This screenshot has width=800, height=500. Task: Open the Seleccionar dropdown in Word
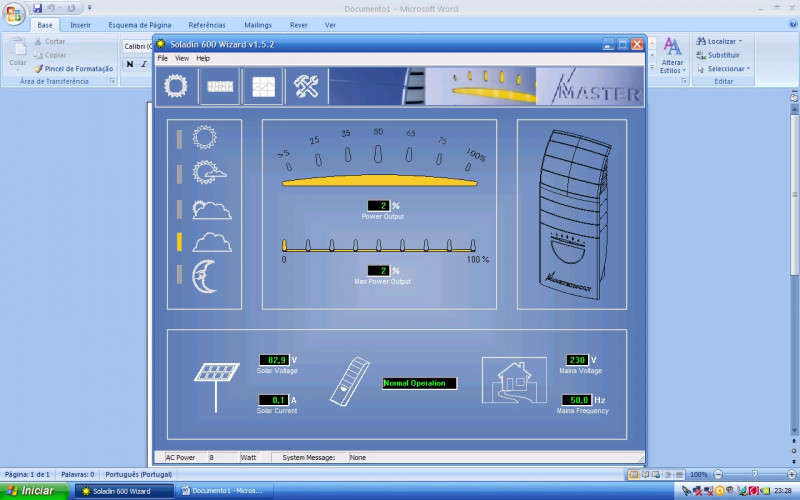pyautogui.click(x=748, y=69)
